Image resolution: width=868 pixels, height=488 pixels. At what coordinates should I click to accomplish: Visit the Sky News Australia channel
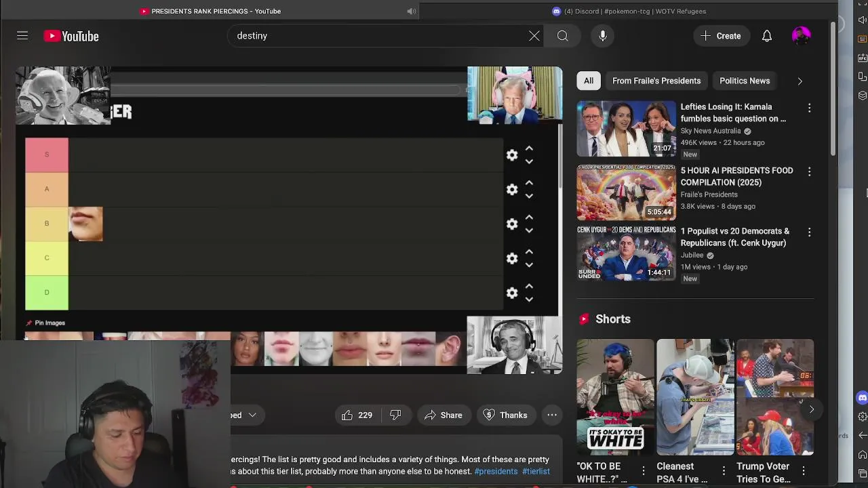pos(711,131)
